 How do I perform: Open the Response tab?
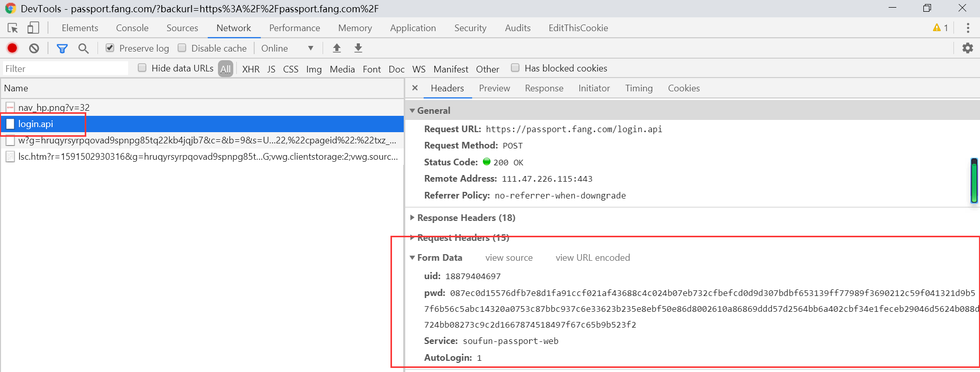click(544, 88)
